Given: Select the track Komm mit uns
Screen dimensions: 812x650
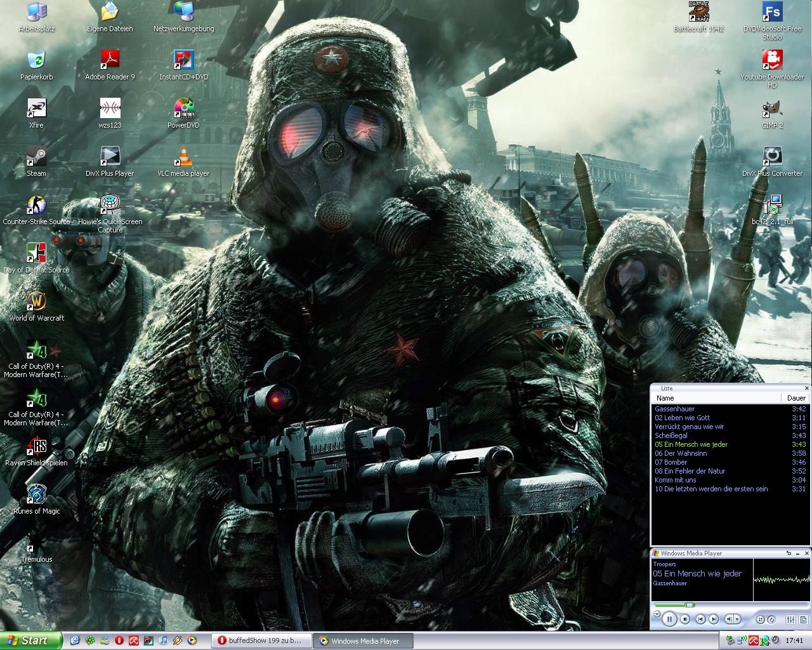Looking at the screenshot, I should point(730,480).
